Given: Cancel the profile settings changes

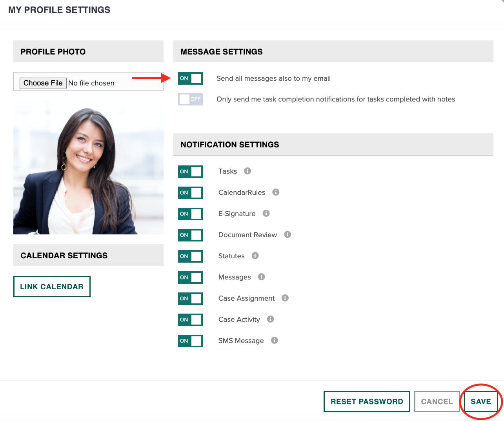Looking at the screenshot, I should click(x=437, y=401).
